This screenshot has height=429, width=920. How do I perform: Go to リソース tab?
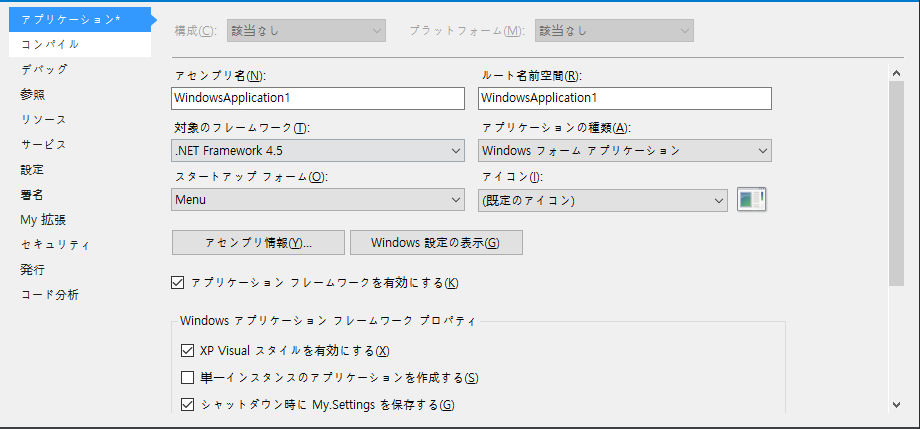point(43,119)
